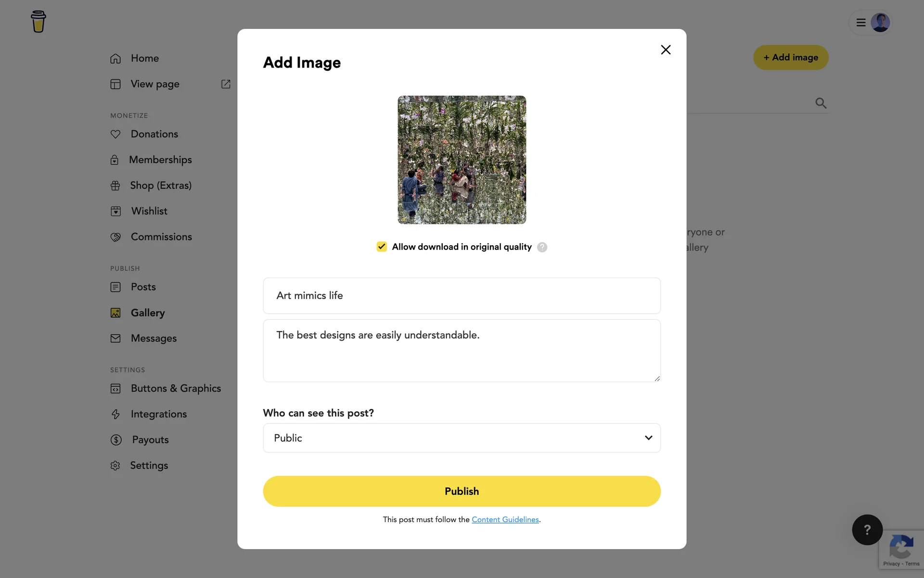The width and height of the screenshot is (924, 578).
Task: Open the external link icon beside View page
Action: (x=226, y=84)
